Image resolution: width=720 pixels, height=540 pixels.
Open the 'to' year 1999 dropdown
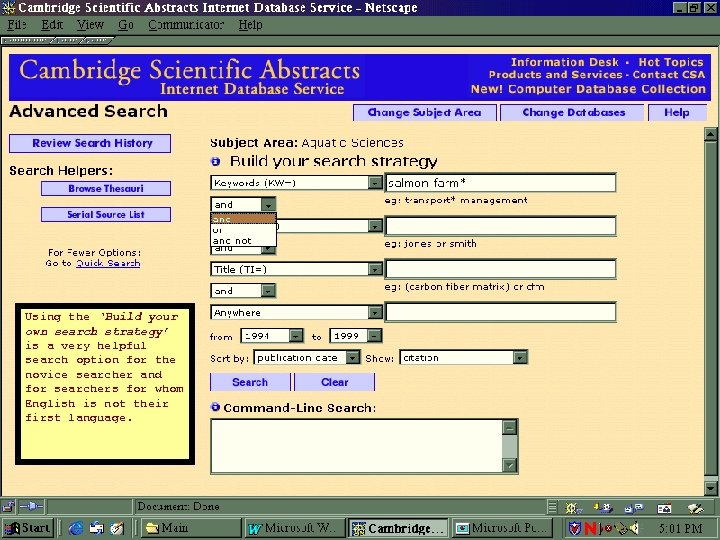click(374, 336)
